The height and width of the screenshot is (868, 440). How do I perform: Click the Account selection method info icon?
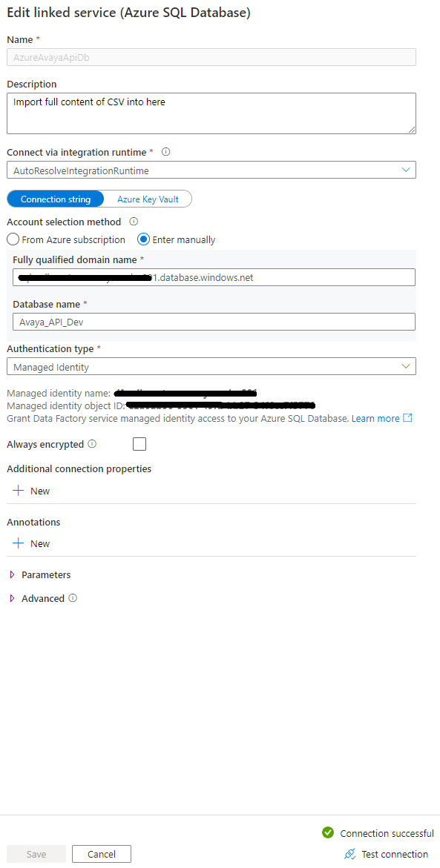pyautogui.click(x=133, y=222)
